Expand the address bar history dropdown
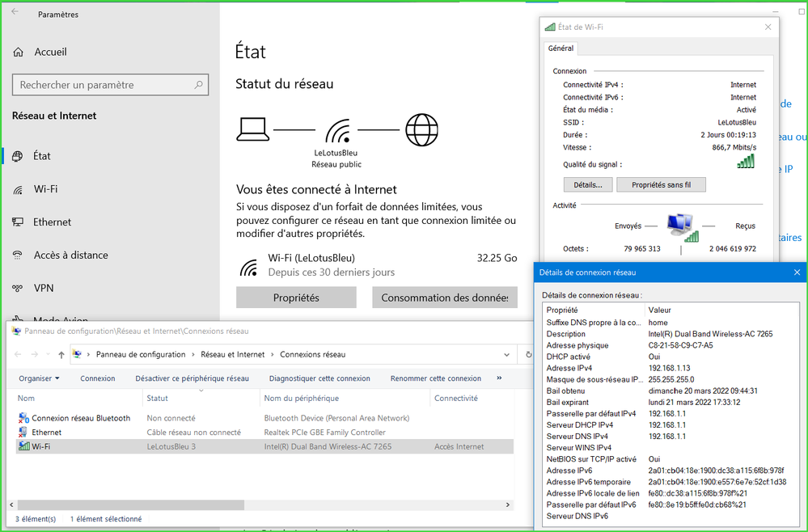808x532 pixels. [x=506, y=354]
